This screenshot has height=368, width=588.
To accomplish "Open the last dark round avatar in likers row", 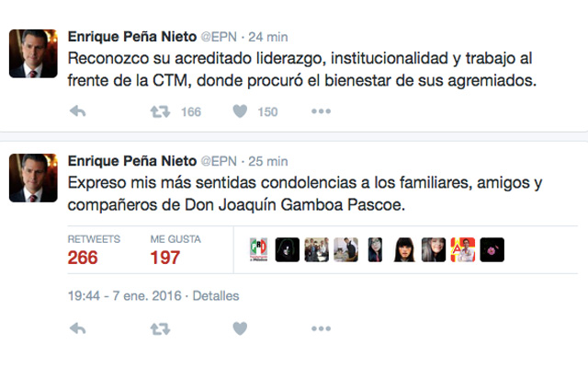I will point(492,249).
